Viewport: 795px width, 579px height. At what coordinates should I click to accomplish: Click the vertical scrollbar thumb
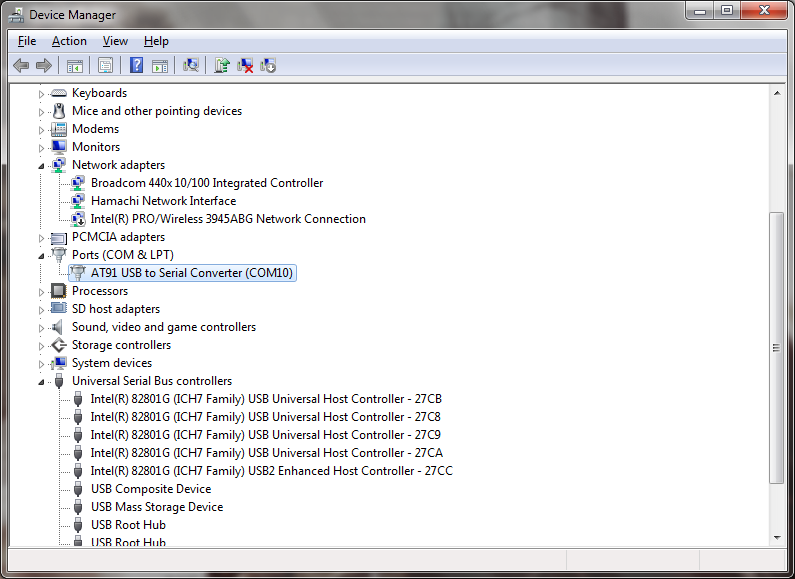pyautogui.click(x=776, y=348)
